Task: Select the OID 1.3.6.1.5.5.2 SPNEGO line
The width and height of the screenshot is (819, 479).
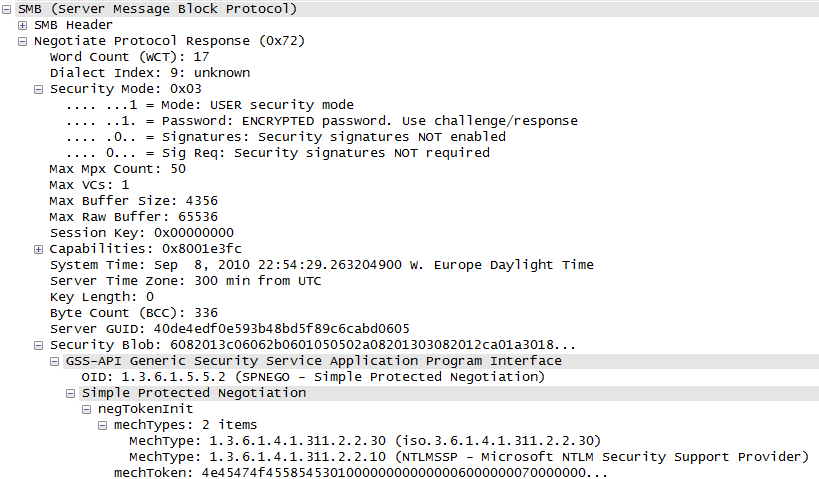Action: (x=313, y=377)
